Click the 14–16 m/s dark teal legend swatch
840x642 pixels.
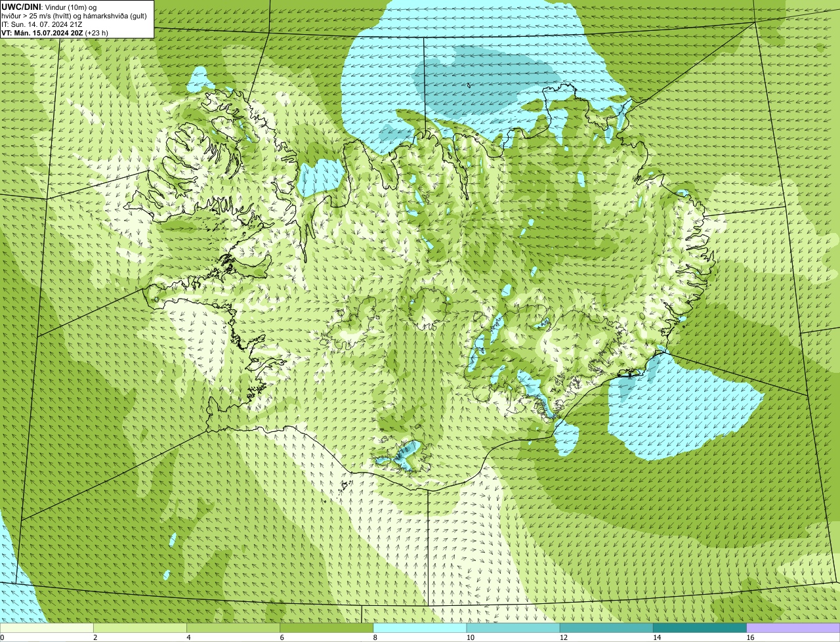tap(700, 628)
